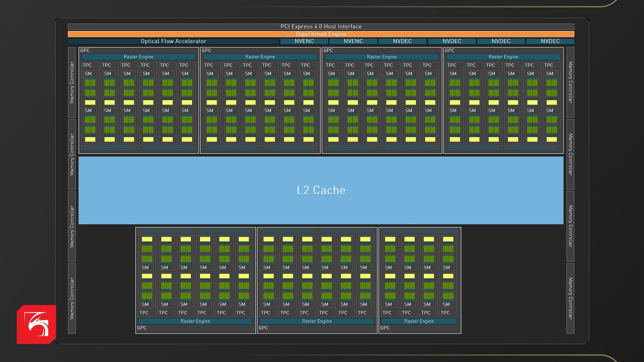Click the red dragon logo icon
The height and width of the screenshot is (362, 644).
36,324
